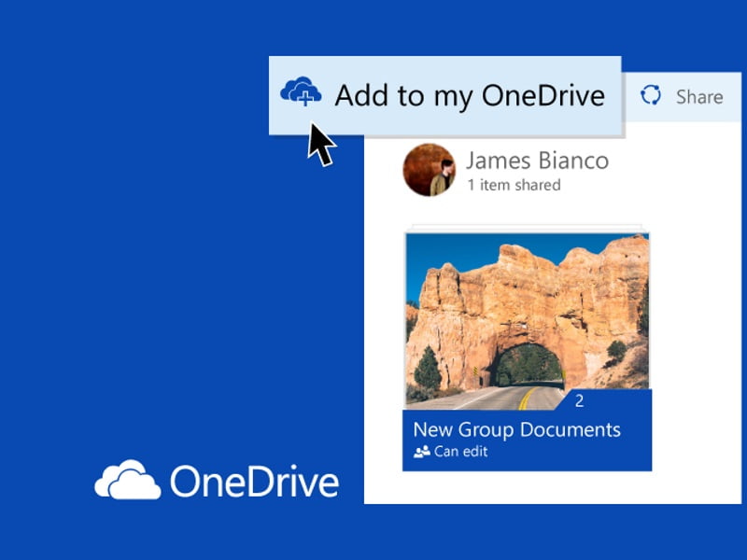Open James Bianco's profile avatar
Image resolution: width=747 pixels, height=560 pixels.
coord(429,170)
